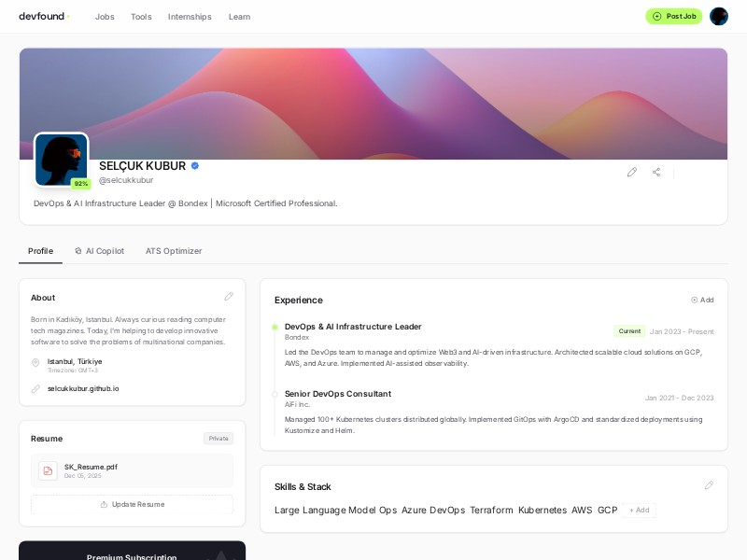Image resolution: width=747 pixels, height=560 pixels.
Task: Open the Jobs menu
Action: point(105,17)
